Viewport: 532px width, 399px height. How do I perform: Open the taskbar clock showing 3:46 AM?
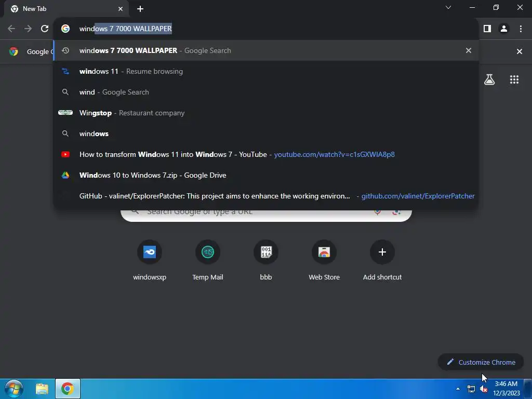506,389
